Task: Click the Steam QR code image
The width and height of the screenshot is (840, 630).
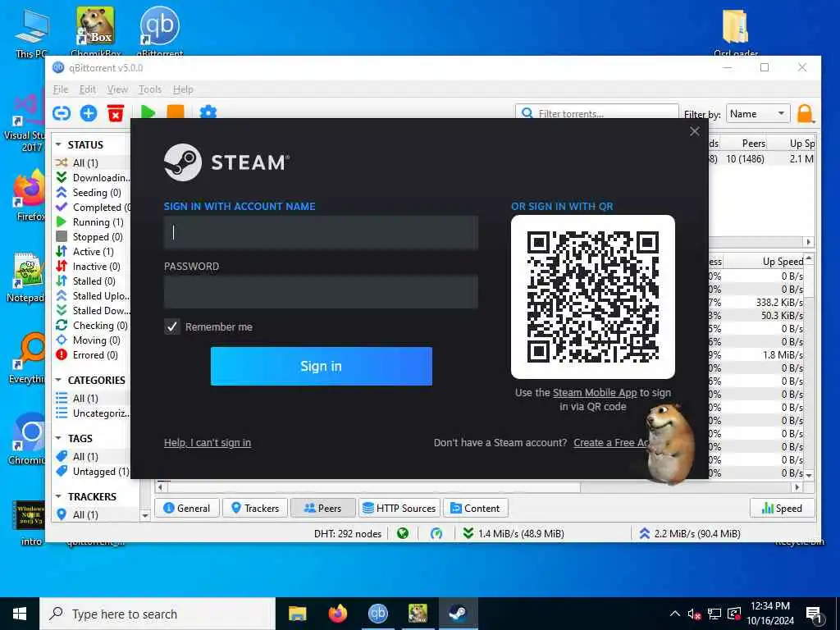Action: tap(592, 297)
